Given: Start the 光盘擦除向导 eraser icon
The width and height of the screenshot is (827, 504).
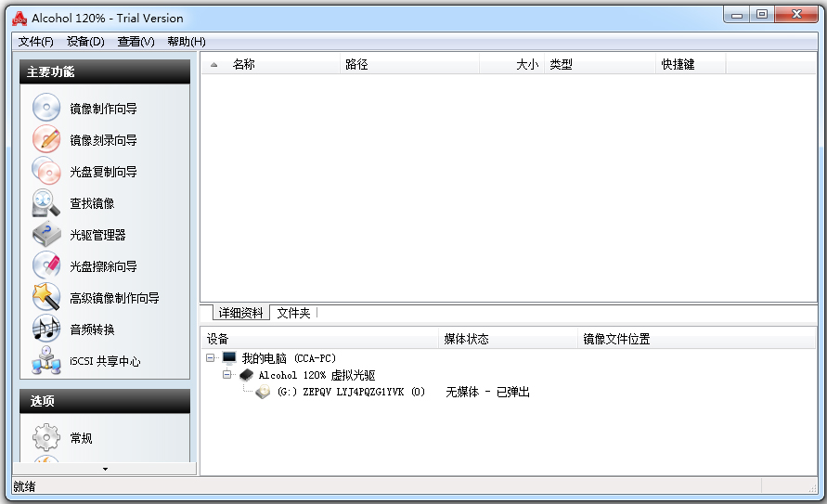Looking at the screenshot, I should [x=46, y=266].
